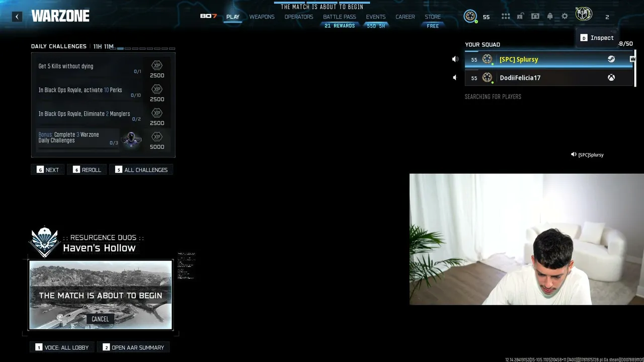
Task: Click XP icon for Eliminate 2 Manglers challenge
Action: pos(157,113)
